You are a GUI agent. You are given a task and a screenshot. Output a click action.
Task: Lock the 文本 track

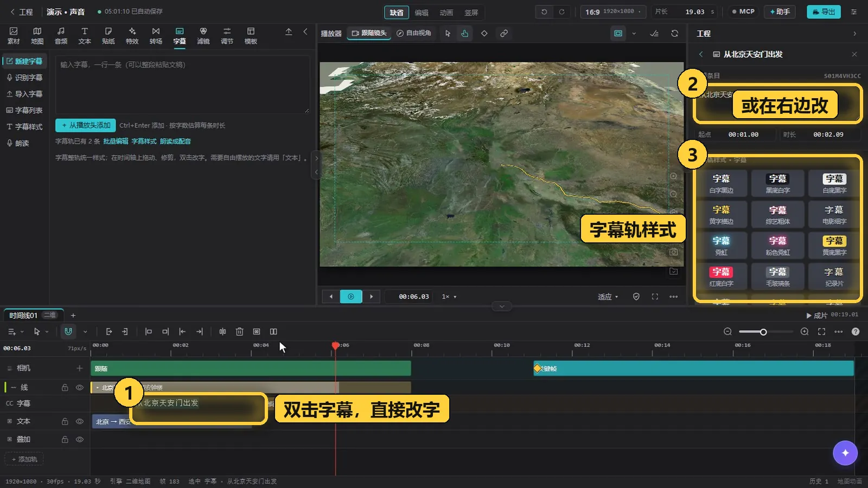(65, 421)
